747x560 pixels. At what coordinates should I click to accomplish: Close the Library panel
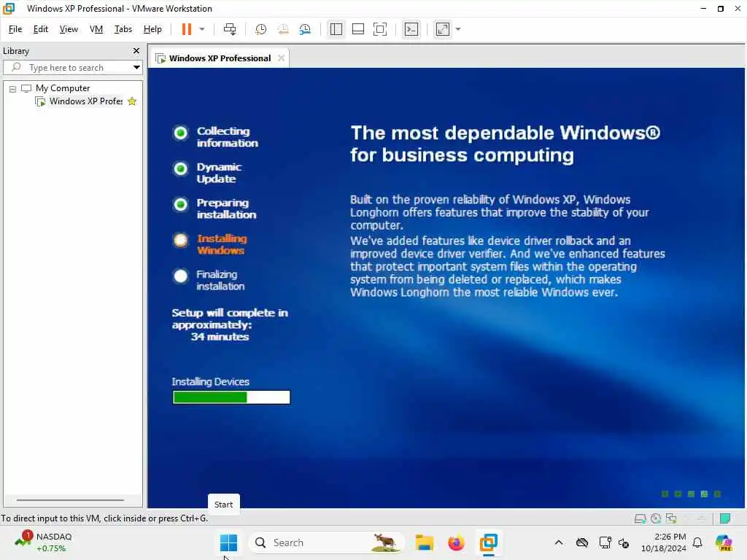tap(136, 50)
